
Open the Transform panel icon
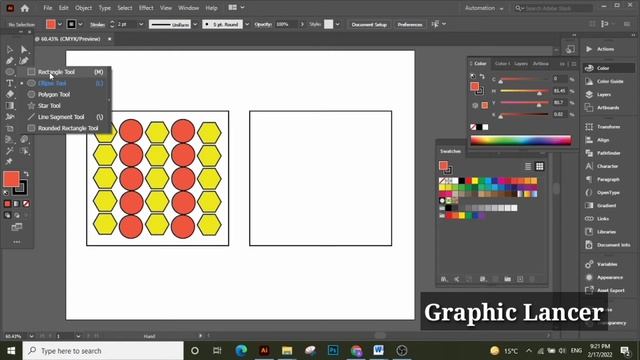[x=589, y=127]
